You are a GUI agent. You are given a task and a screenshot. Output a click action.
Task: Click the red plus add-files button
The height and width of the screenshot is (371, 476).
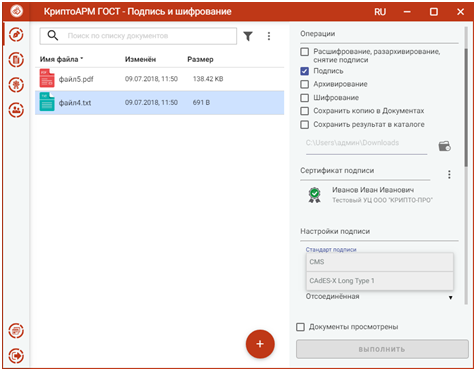point(260,344)
